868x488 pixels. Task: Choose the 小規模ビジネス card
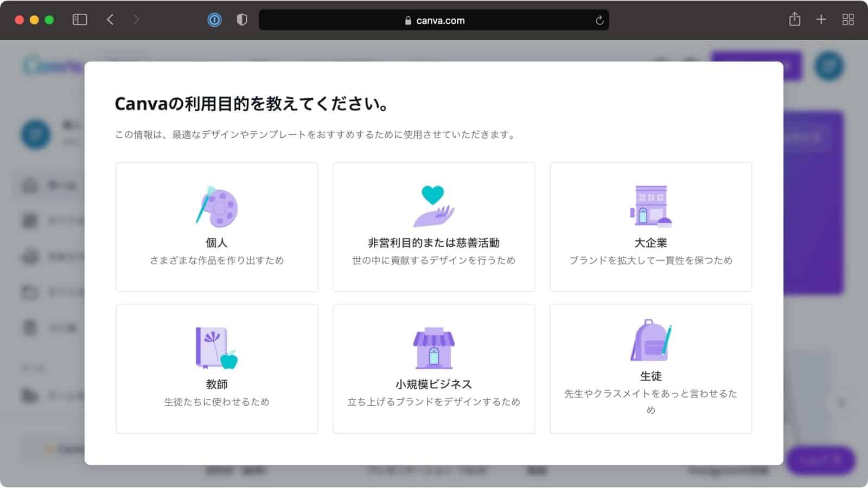point(434,369)
